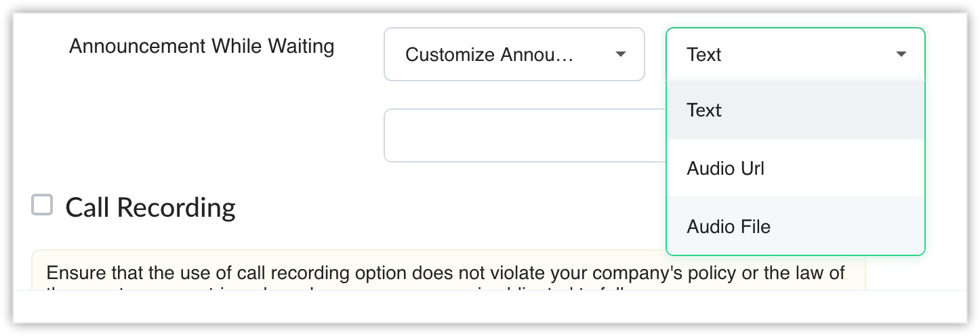Pick "Text" in the open options list

tap(704, 110)
